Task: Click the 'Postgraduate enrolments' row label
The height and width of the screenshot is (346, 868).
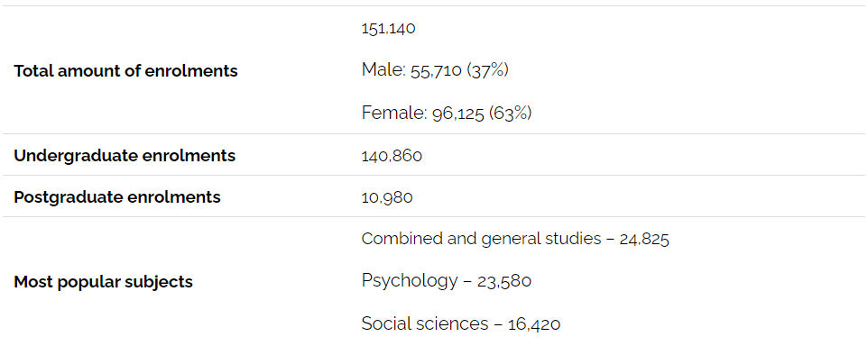Action: [x=116, y=197]
